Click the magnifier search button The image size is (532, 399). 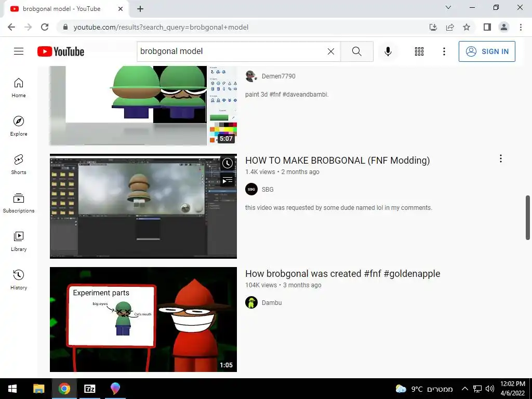(356, 51)
